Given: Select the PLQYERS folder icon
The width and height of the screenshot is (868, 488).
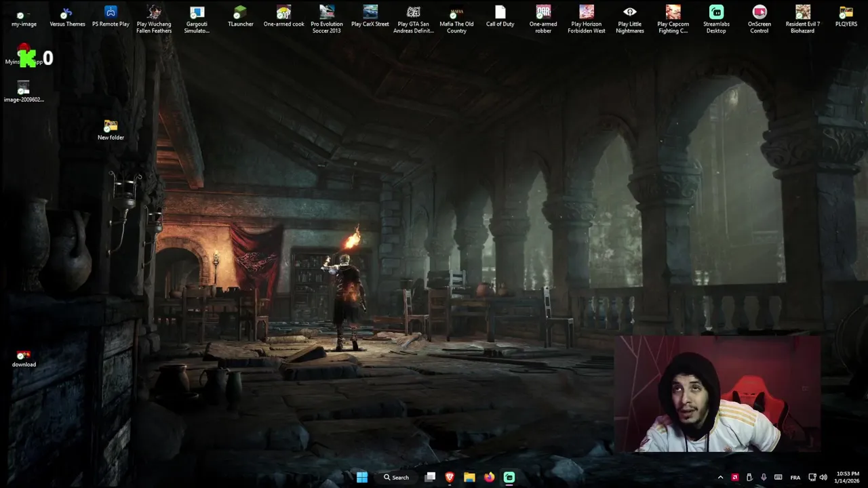Looking at the screenshot, I should point(846,18).
